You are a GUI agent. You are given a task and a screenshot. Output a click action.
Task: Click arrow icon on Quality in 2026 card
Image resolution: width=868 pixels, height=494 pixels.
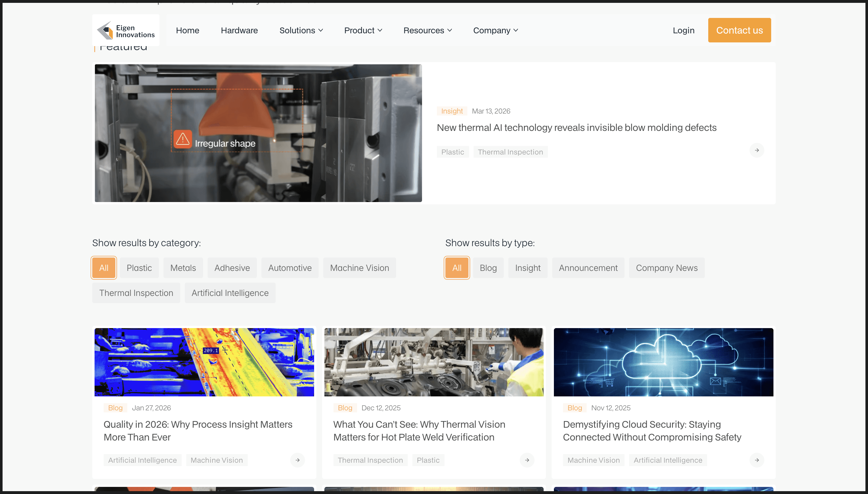point(297,460)
